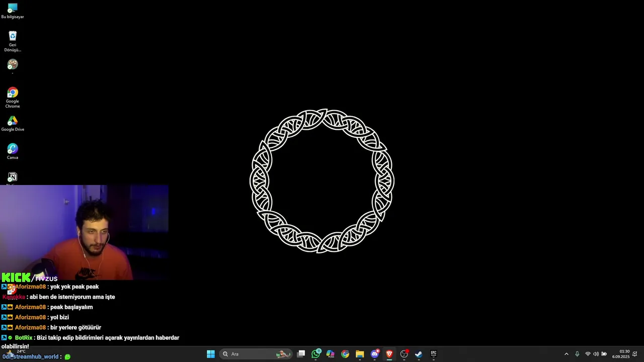This screenshot has width=644, height=362.
Task: Click chat message "abi ben de istemiyorum ama işte"
Action: point(72,297)
